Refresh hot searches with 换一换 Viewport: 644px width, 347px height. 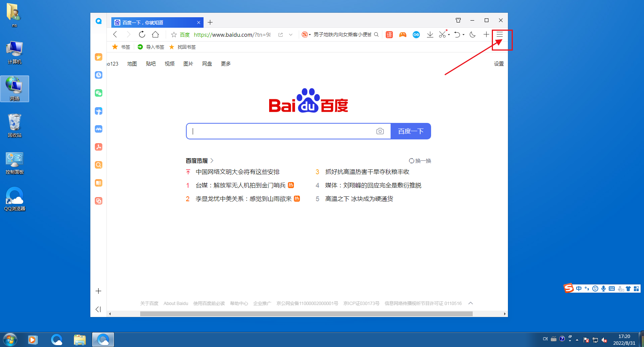(420, 161)
